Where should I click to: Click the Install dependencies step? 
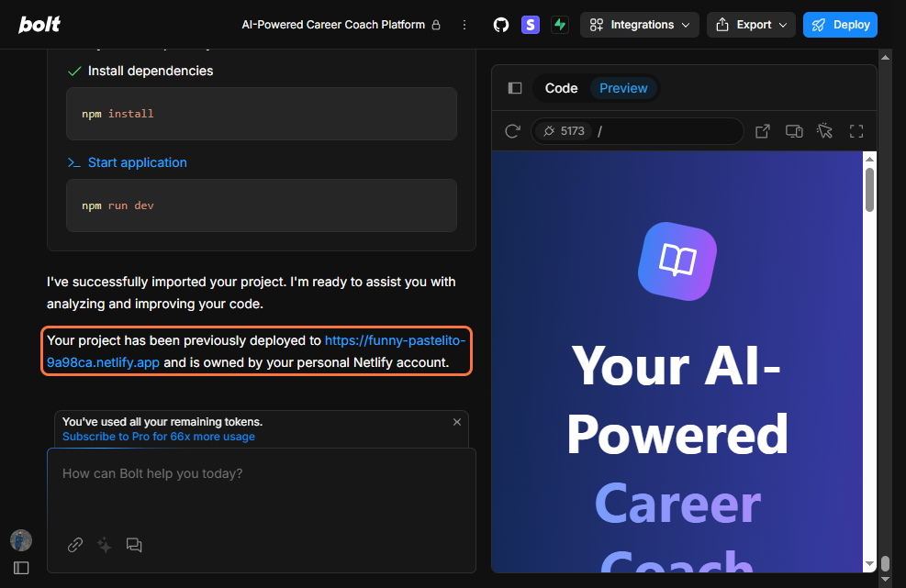(150, 71)
